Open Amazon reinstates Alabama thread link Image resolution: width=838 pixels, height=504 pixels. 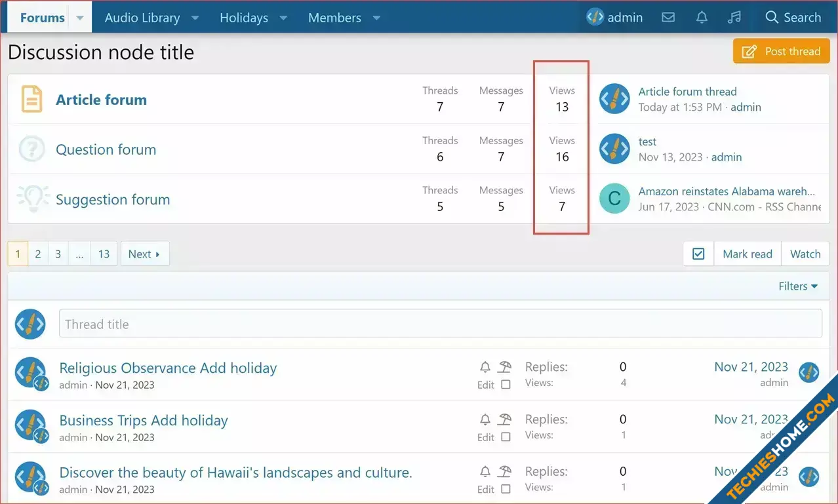coord(727,191)
